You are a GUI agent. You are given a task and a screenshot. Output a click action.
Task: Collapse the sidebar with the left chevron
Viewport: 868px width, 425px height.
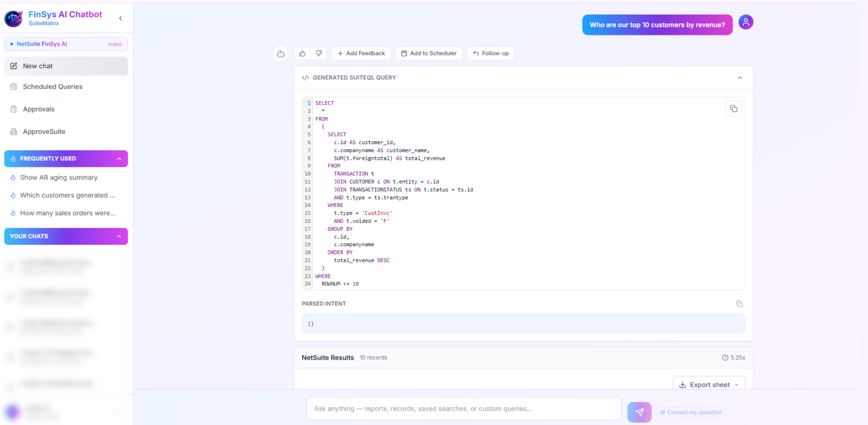click(120, 18)
